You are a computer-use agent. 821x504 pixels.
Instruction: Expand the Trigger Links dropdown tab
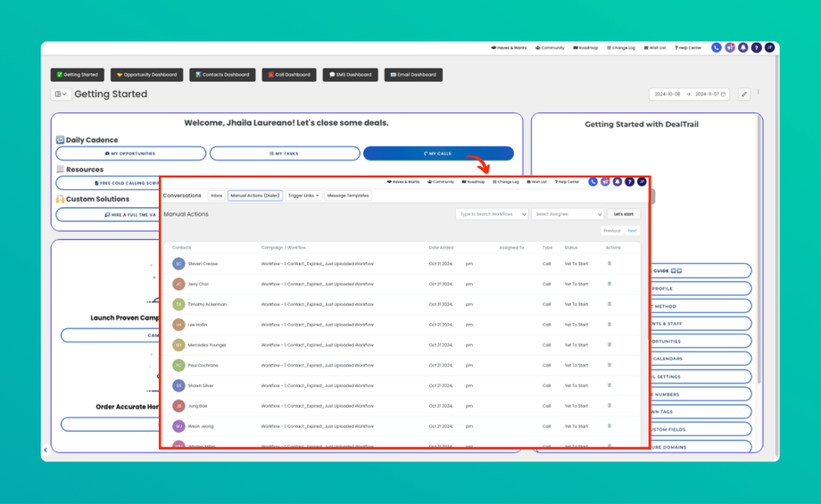[303, 195]
